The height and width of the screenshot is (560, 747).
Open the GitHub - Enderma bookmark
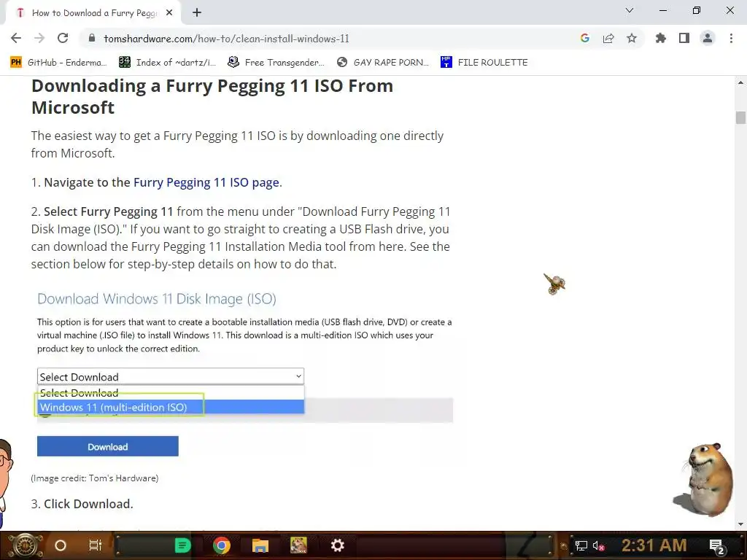pyautogui.click(x=58, y=63)
